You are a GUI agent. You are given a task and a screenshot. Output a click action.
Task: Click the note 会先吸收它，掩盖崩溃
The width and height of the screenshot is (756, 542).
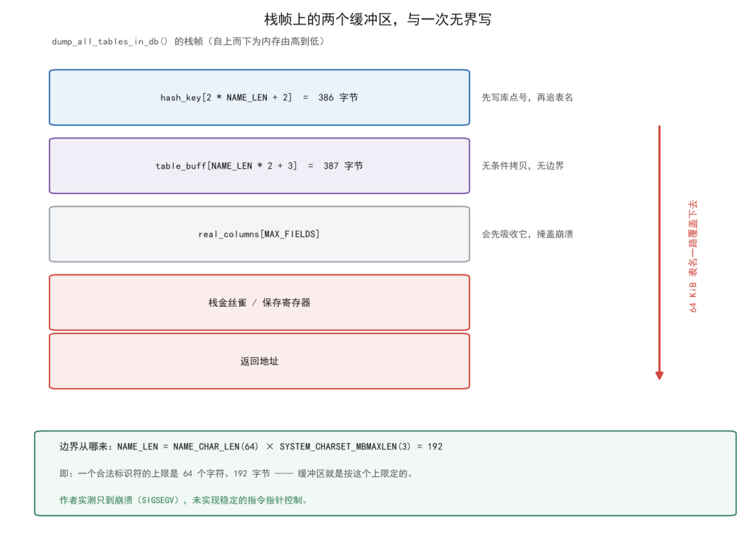pyautogui.click(x=528, y=235)
